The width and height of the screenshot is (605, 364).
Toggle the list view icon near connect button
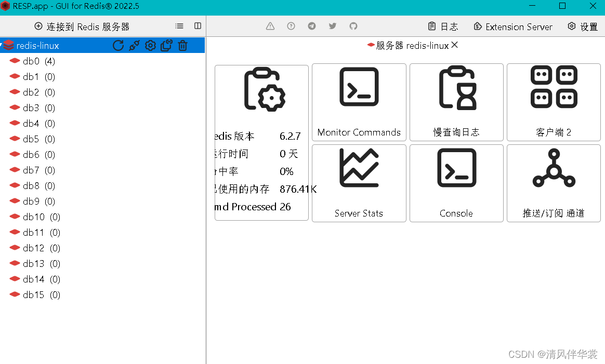[x=179, y=26]
